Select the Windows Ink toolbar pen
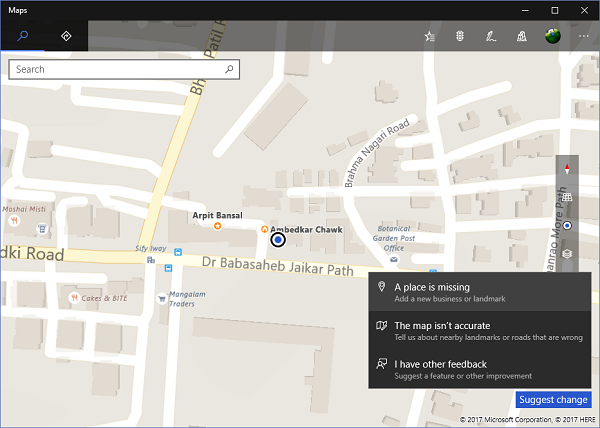The width and height of the screenshot is (600, 428). pyautogui.click(x=490, y=36)
